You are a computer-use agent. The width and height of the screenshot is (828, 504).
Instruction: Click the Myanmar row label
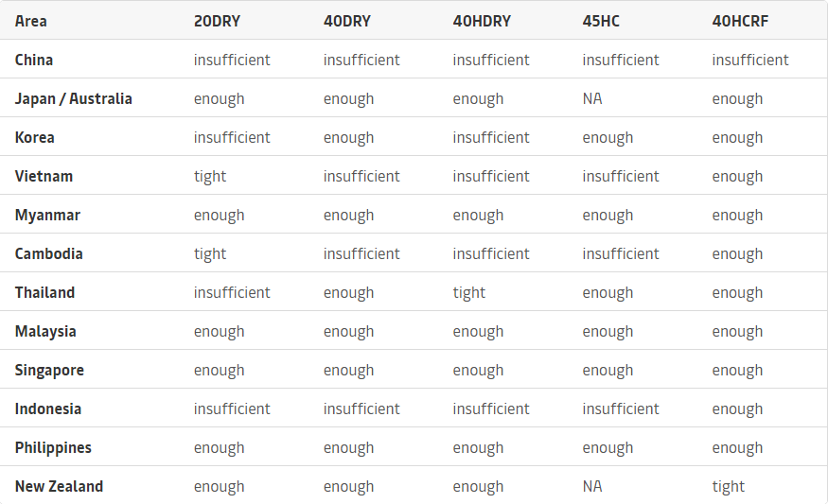coord(47,215)
